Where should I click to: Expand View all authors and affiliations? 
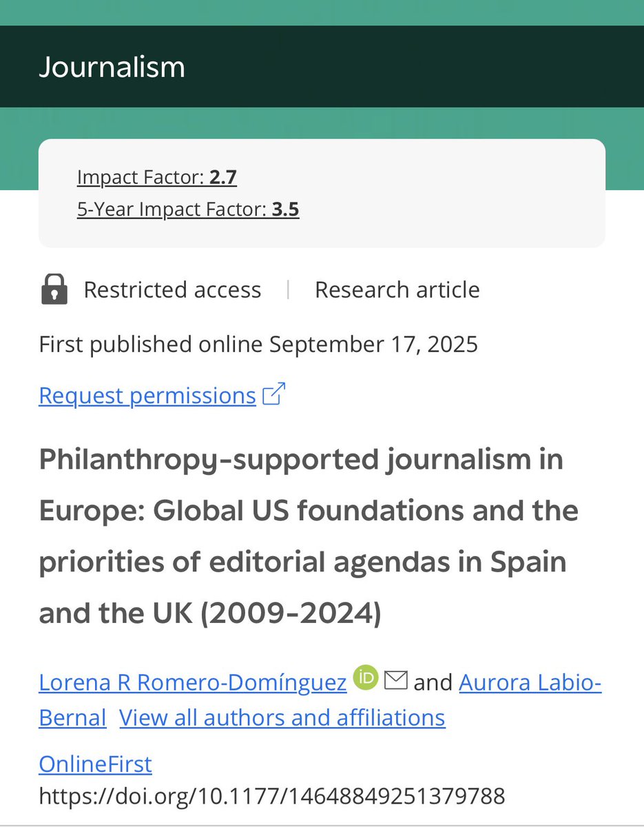(x=282, y=718)
